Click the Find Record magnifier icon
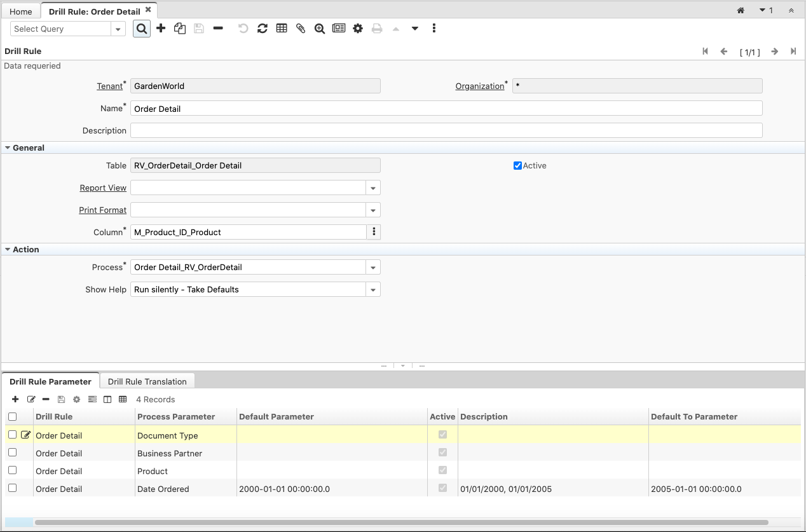 pos(142,29)
